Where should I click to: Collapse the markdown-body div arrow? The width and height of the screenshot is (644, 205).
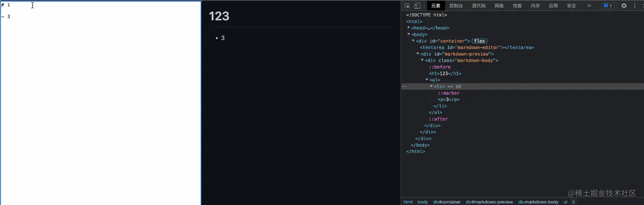(422, 60)
